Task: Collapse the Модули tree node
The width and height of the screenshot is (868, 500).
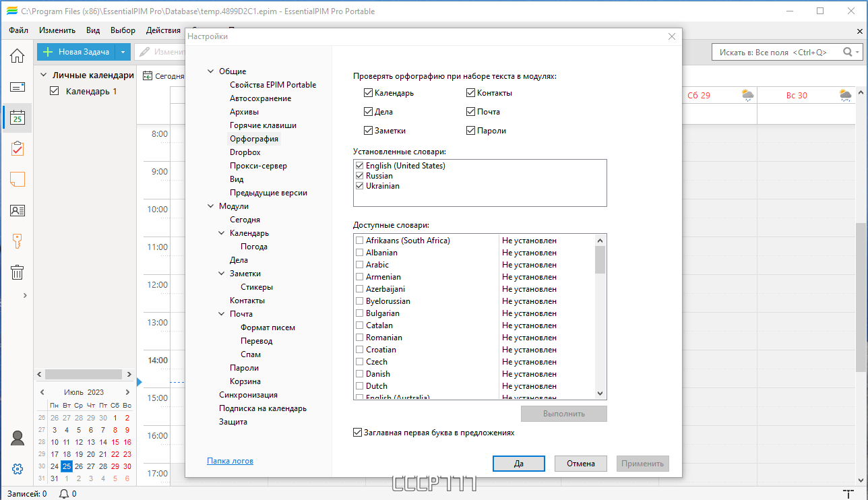Action: click(x=212, y=206)
